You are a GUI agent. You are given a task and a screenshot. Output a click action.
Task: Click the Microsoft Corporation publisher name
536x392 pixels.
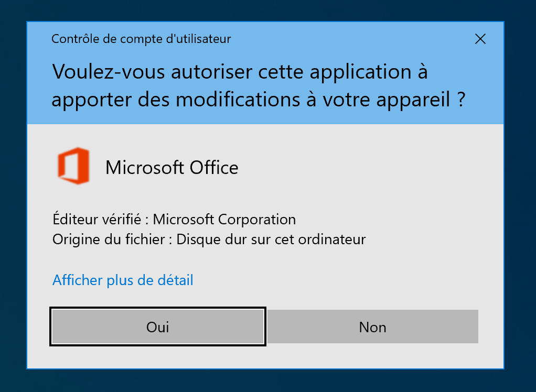224,219
